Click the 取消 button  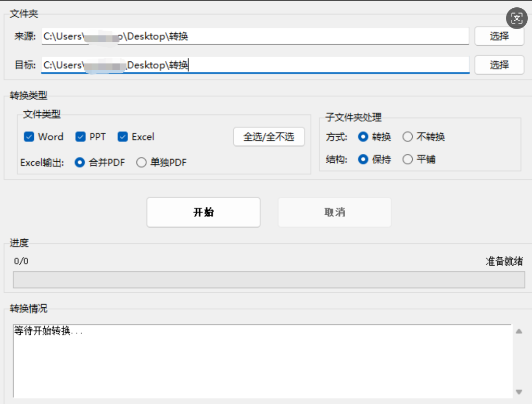334,212
